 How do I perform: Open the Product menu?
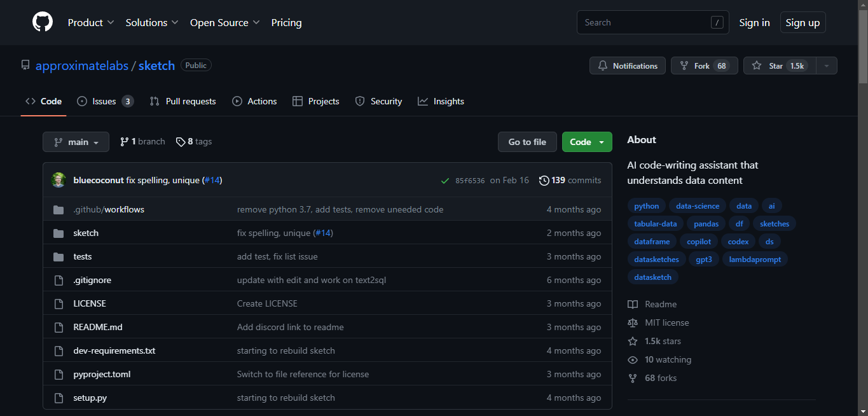coord(91,22)
